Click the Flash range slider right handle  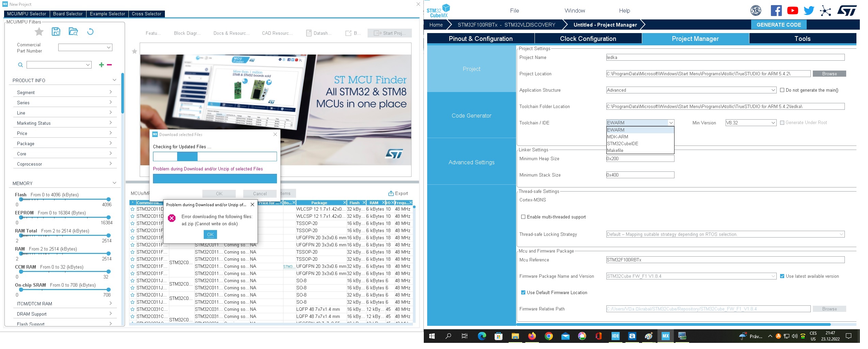coord(108,199)
